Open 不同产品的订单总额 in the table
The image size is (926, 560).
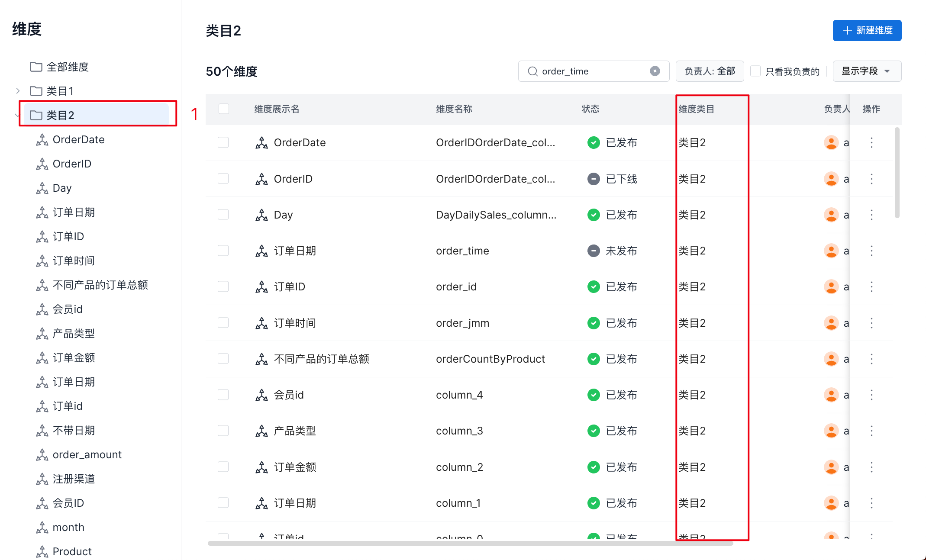[x=321, y=359]
